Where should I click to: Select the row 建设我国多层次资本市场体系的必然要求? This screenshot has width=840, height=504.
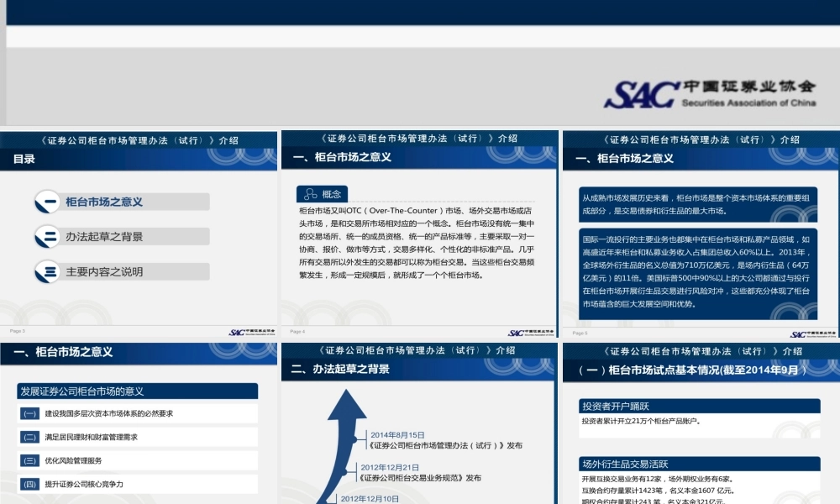(137, 413)
